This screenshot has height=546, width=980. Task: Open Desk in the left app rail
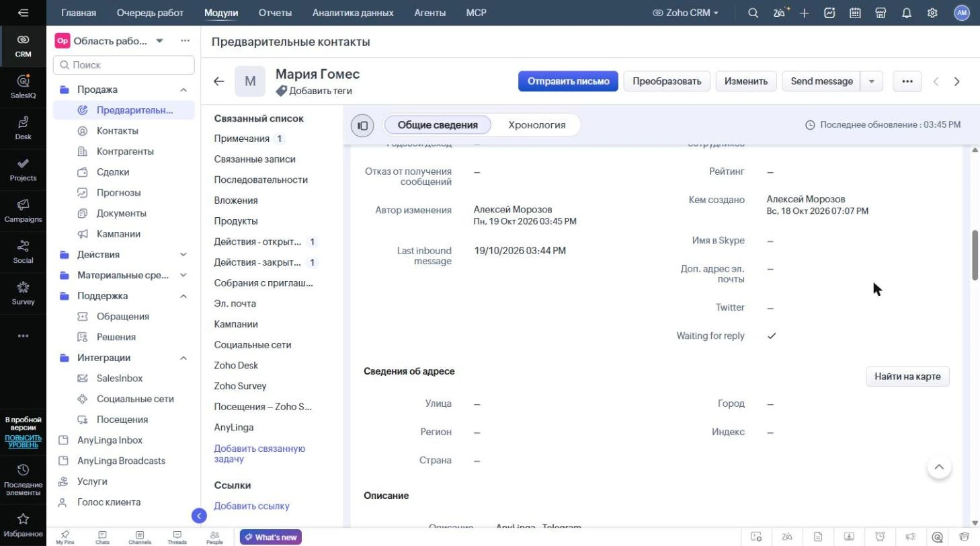pyautogui.click(x=23, y=128)
